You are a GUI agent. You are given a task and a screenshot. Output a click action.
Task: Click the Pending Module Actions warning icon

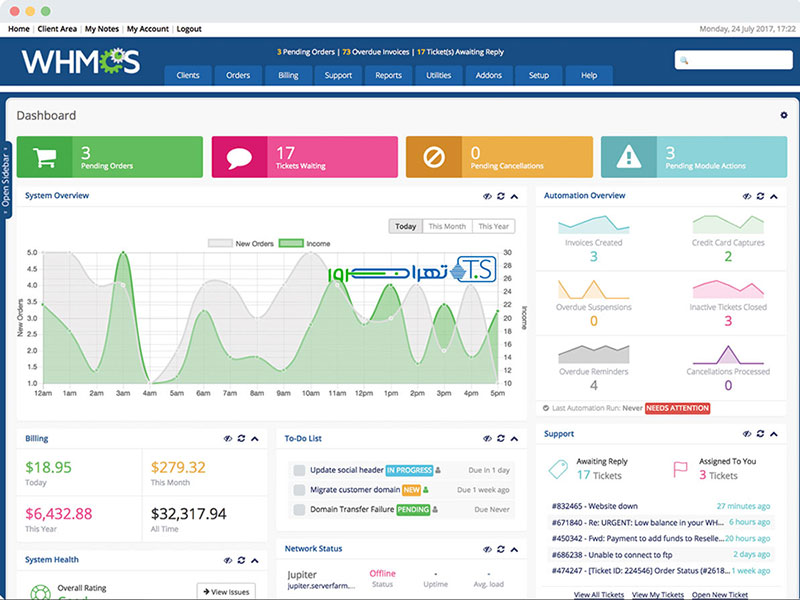[x=628, y=157]
